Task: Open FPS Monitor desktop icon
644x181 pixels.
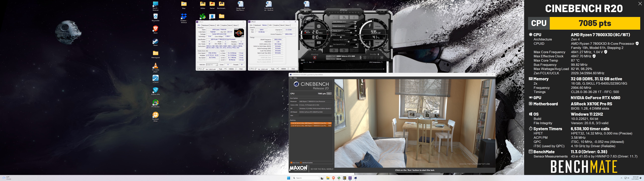Action: click(155, 103)
